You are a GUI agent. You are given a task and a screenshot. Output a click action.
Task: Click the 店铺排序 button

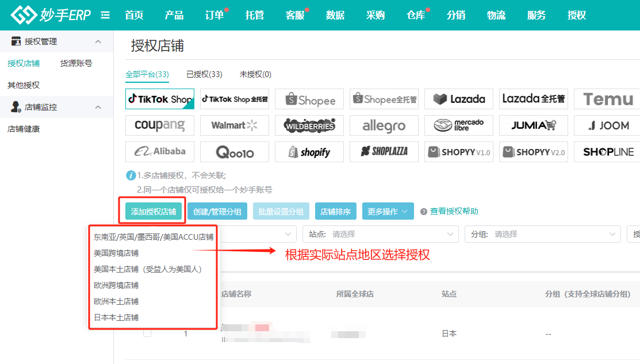[x=335, y=212]
